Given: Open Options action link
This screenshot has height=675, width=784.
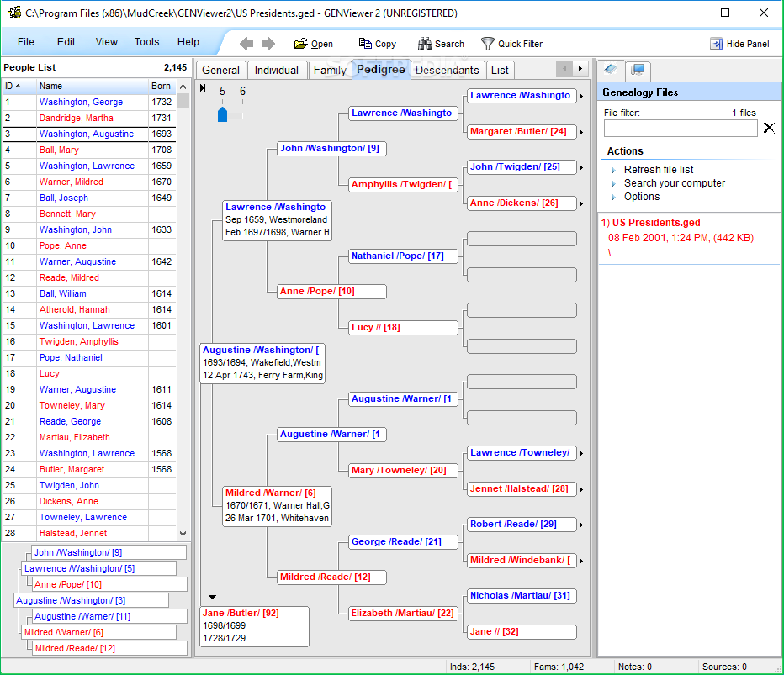Looking at the screenshot, I should coord(642,197).
